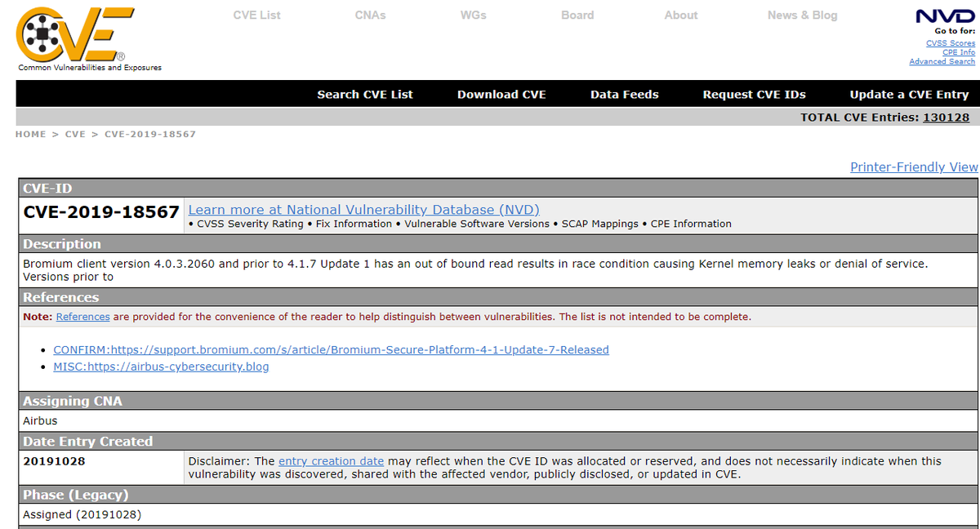Click the Airbus assigning CNA text
The height and width of the screenshot is (529, 980).
(x=40, y=421)
